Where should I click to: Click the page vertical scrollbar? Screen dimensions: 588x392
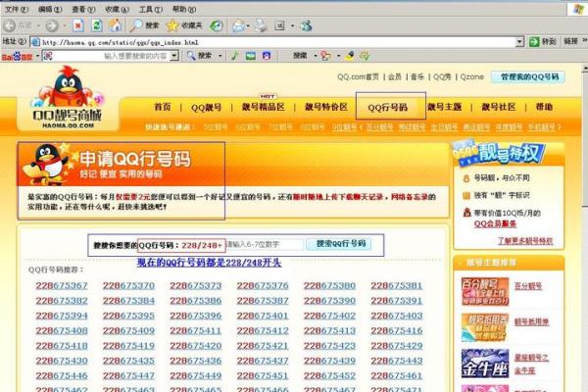point(585,228)
